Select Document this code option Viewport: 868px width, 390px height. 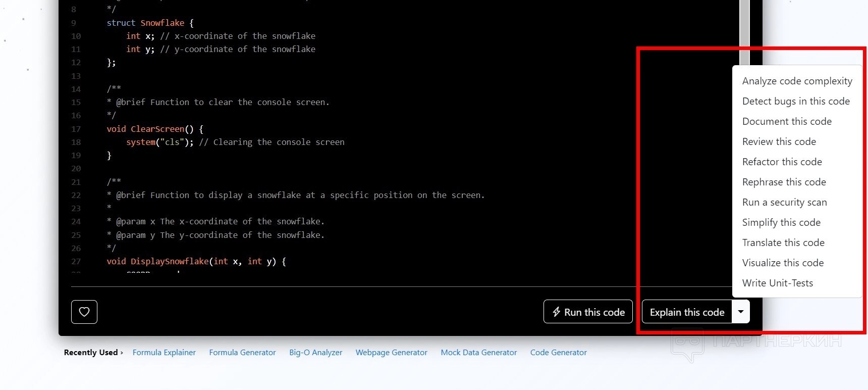pos(787,121)
